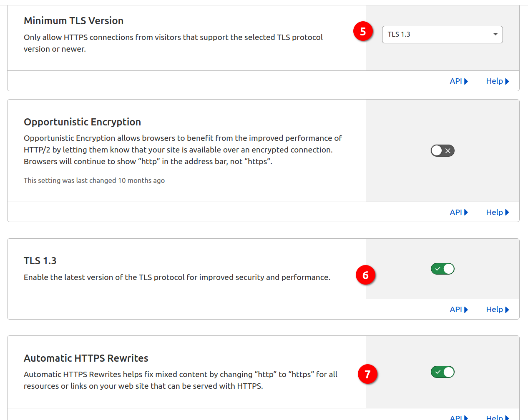The height and width of the screenshot is (420, 528).
Task: Click API arrow icon under Automatic HTTPS Rewrites
Action: click(x=466, y=417)
